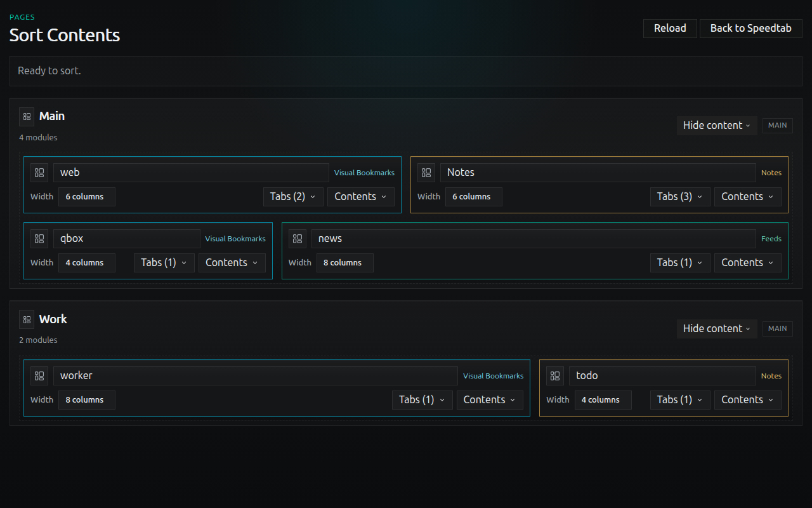Click the Reload button
The width and height of the screenshot is (812, 508).
[x=670, y=29]
